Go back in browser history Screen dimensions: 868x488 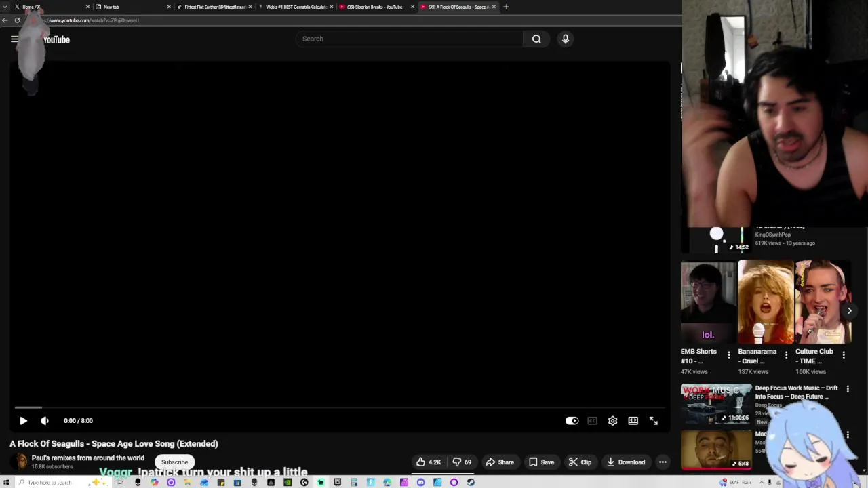tap(5, 20)
